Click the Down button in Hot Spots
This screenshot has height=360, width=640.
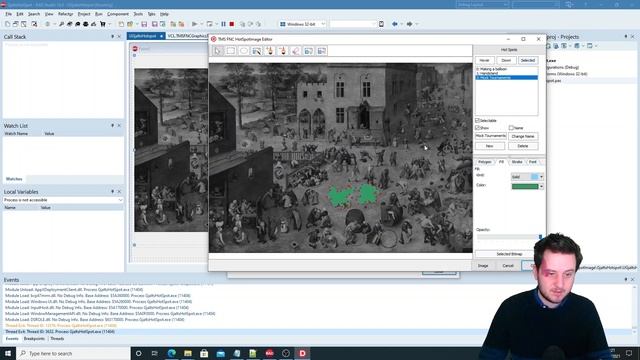pyautogui.click(x=506, y=60)
